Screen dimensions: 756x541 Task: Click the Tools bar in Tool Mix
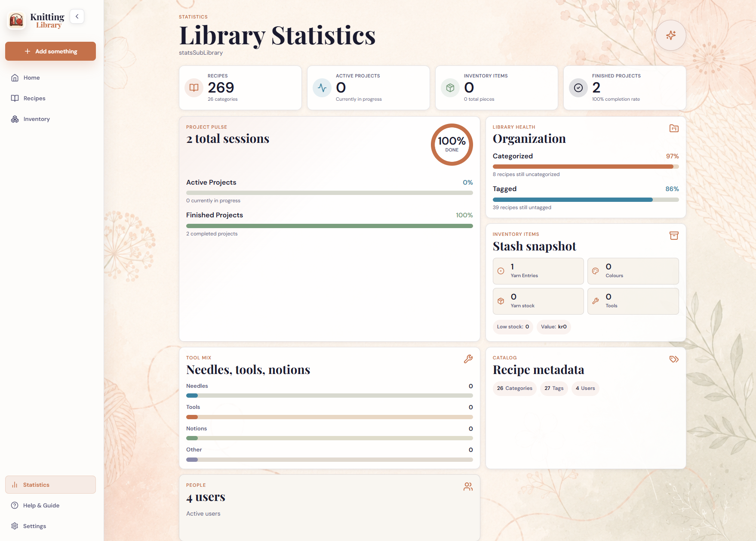(x=329, y=417)
